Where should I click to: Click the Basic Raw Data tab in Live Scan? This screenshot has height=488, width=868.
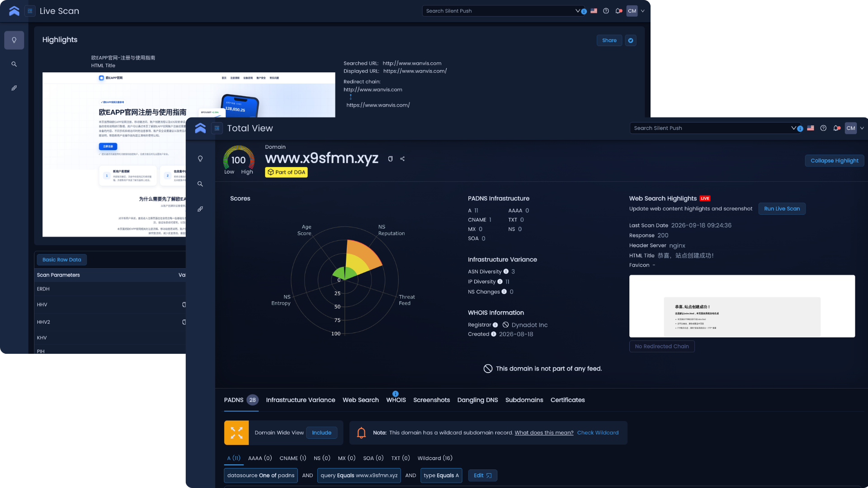[62, 260]
